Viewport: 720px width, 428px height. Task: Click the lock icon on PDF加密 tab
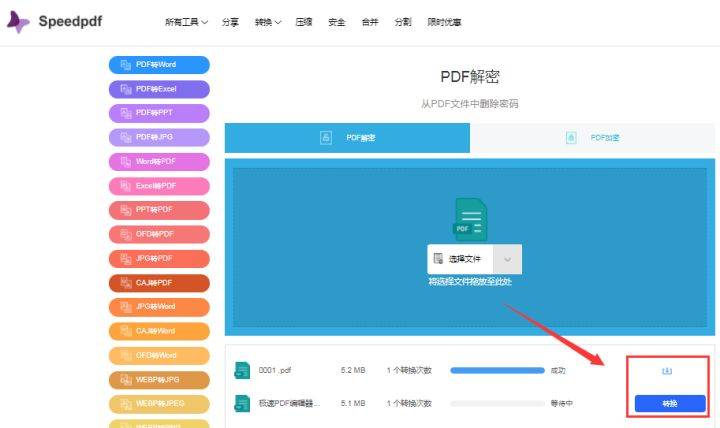[x=571, y=137]
